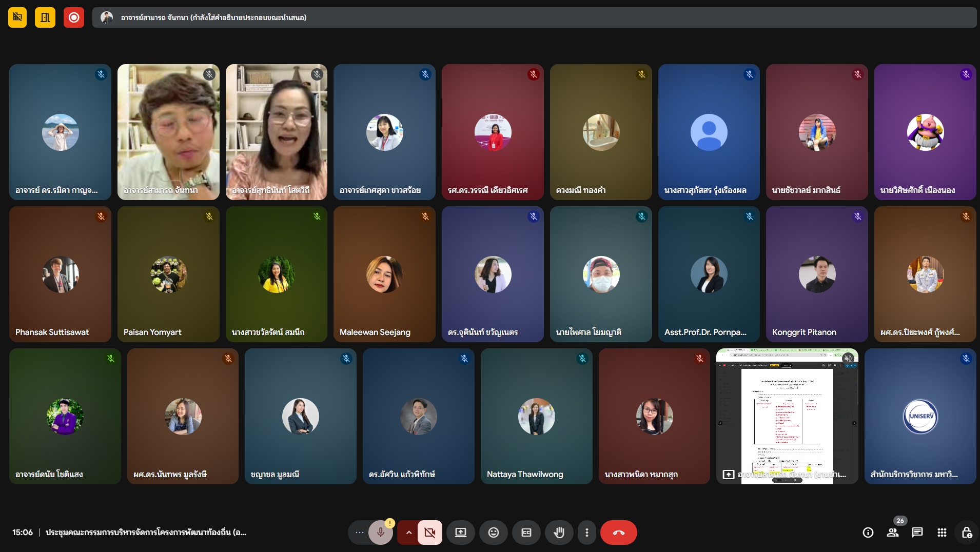Open the activities grid icon
980x552 pixels.
click(x=942, y=533)
